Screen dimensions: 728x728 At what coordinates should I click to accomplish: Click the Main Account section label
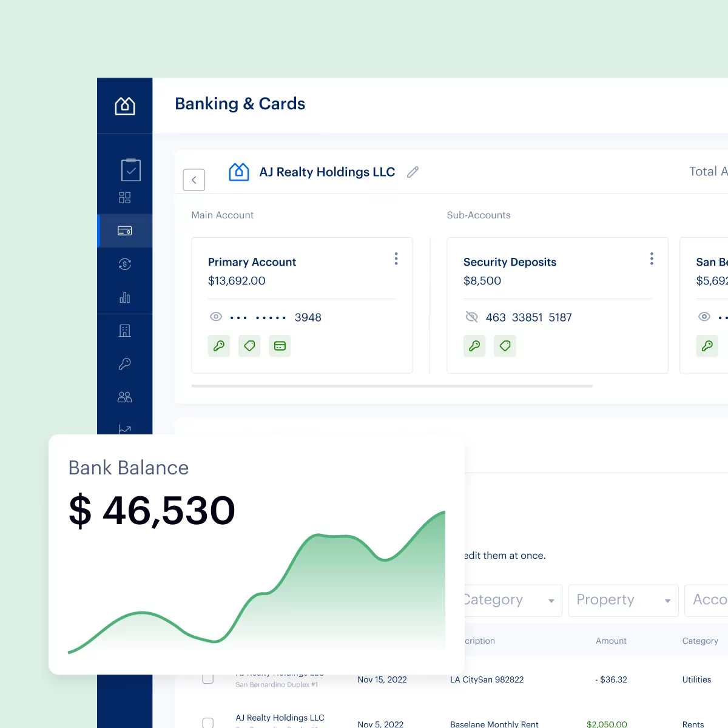point(223,215)
